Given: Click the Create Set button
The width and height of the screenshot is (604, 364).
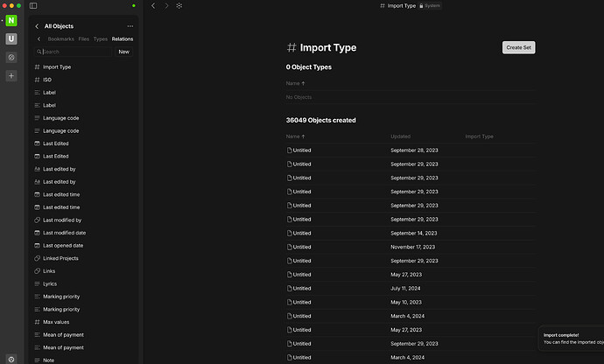Looking at the screenshot, I should 518,47.
